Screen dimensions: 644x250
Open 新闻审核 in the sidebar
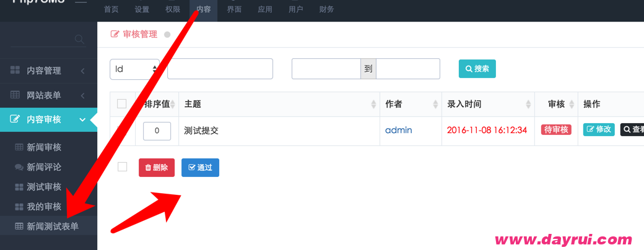pyautogui.click(x=44, y=147)
